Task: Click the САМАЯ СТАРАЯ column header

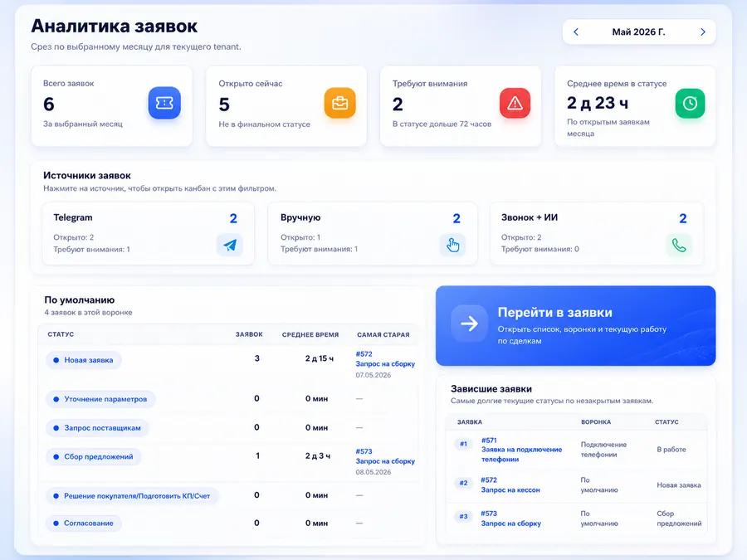Action: click(x=383, y=335)
